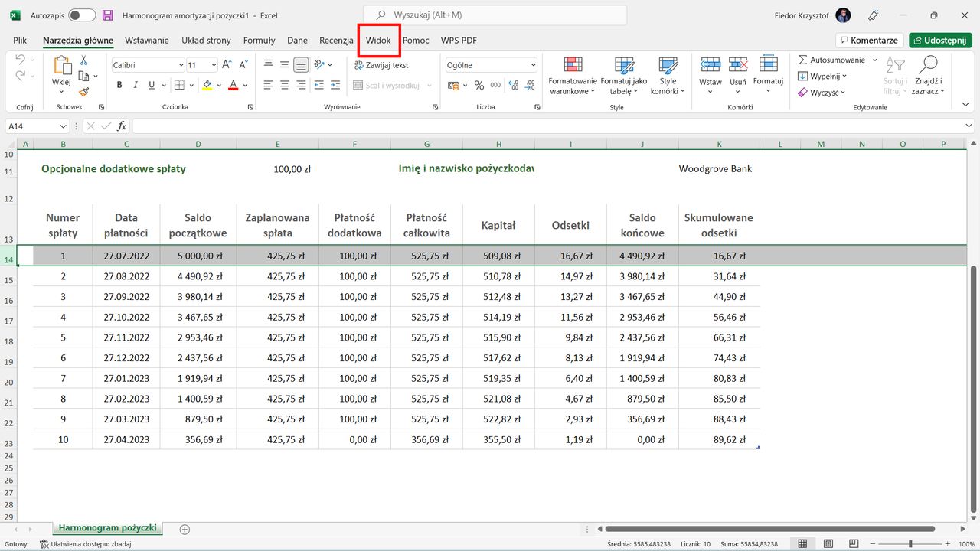This screenshot has height=551, width=980.
Task: Switch to the Widok ribbon tab
Action: [378, 40]
